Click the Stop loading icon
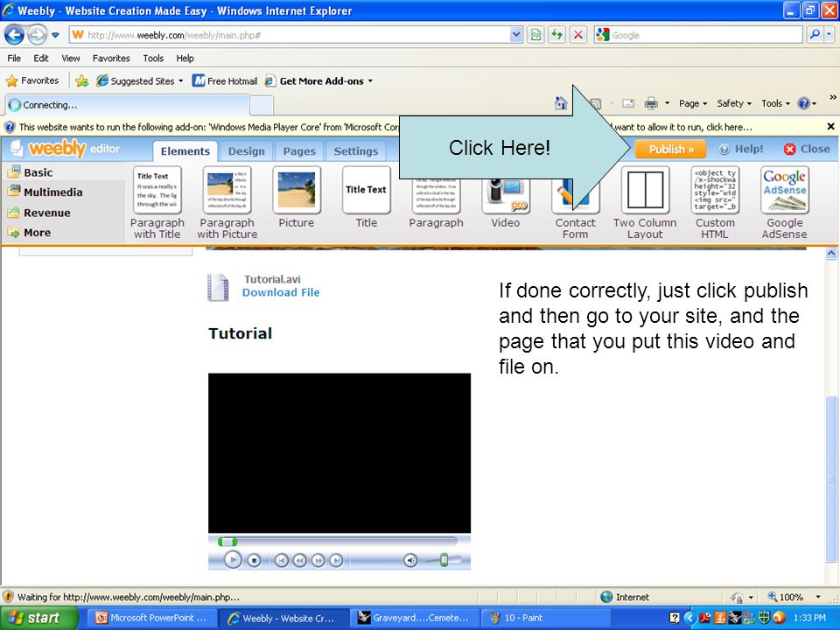 tap(578, 35)
